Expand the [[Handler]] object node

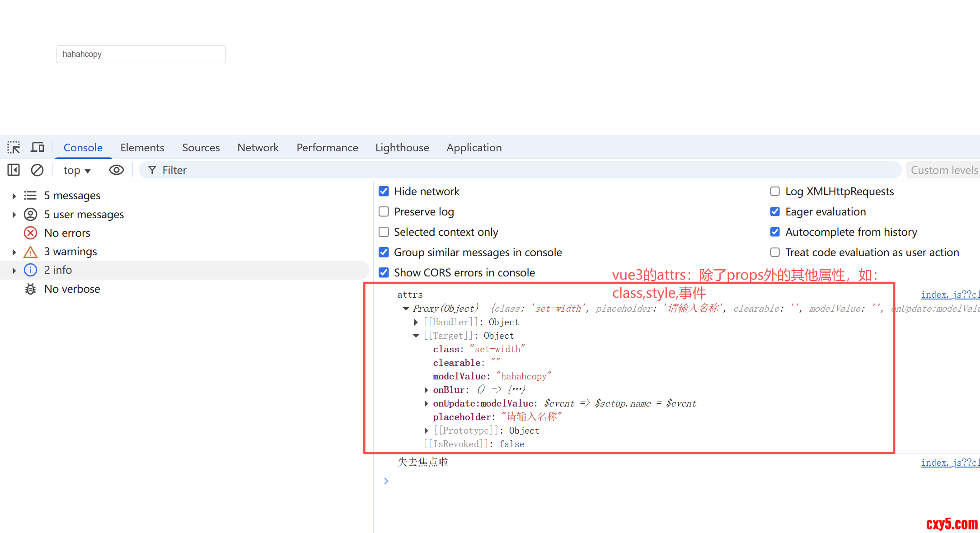[416, 322]
